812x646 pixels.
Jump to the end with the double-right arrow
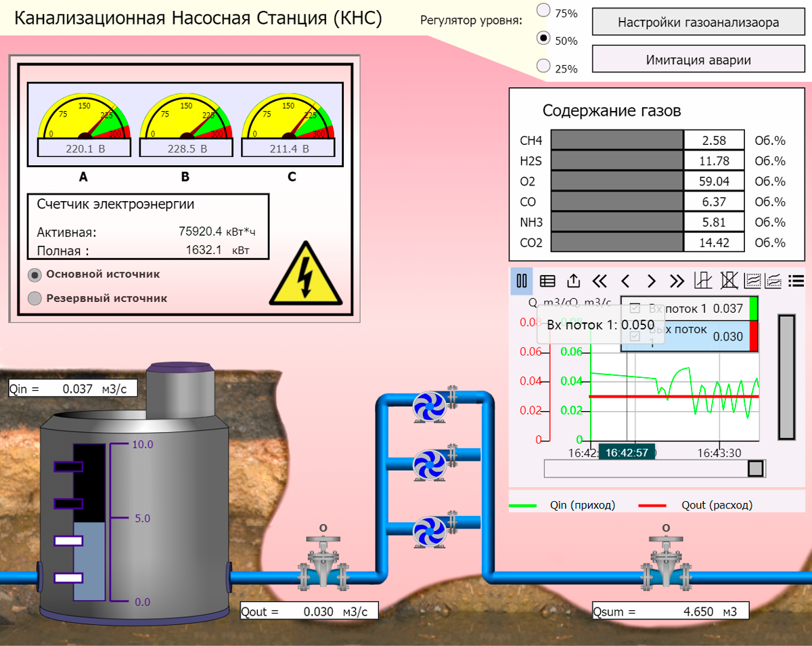pyautogui.click(x=677, y=281)
